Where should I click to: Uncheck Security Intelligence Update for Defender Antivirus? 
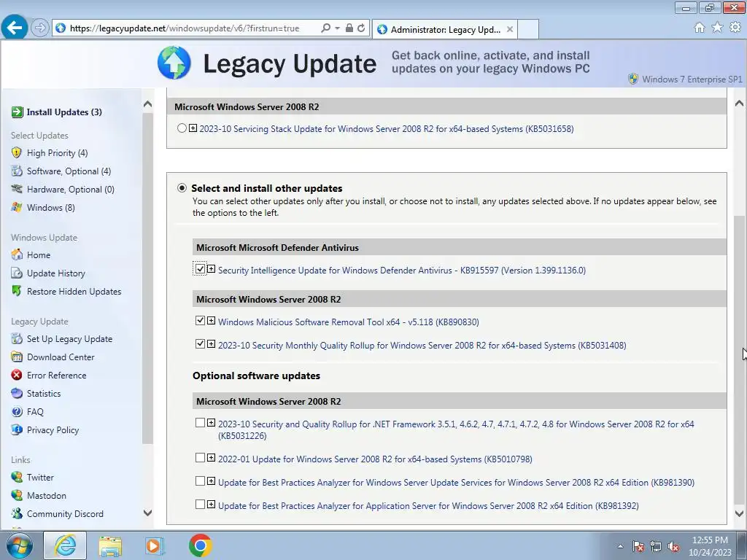(200, 269)
